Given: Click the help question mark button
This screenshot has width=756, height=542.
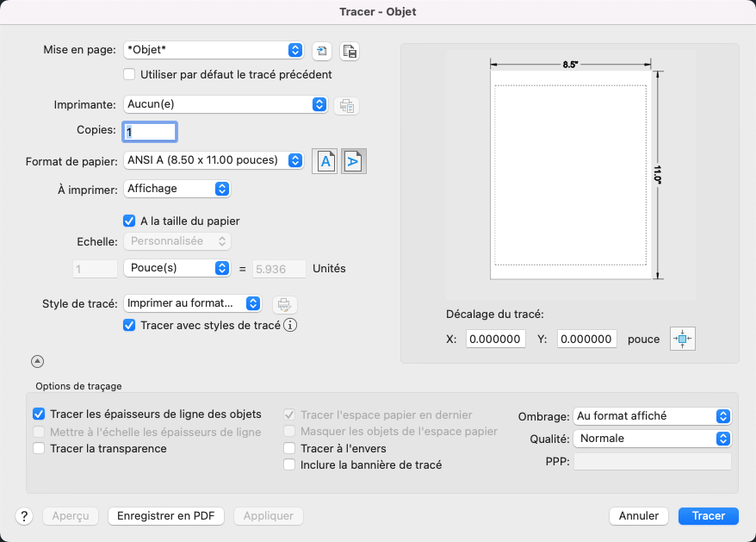Looking at the screenshot, I should [x=24, y=516].
